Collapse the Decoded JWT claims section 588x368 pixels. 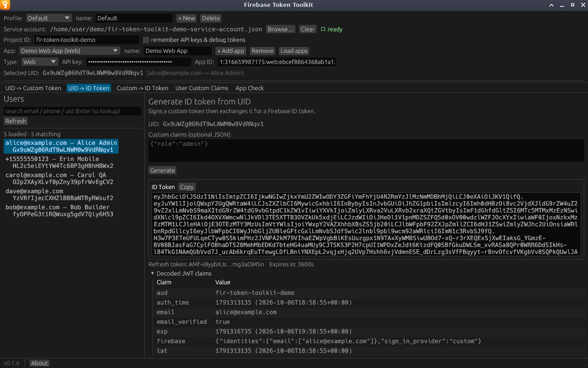[x=153, y=274]
